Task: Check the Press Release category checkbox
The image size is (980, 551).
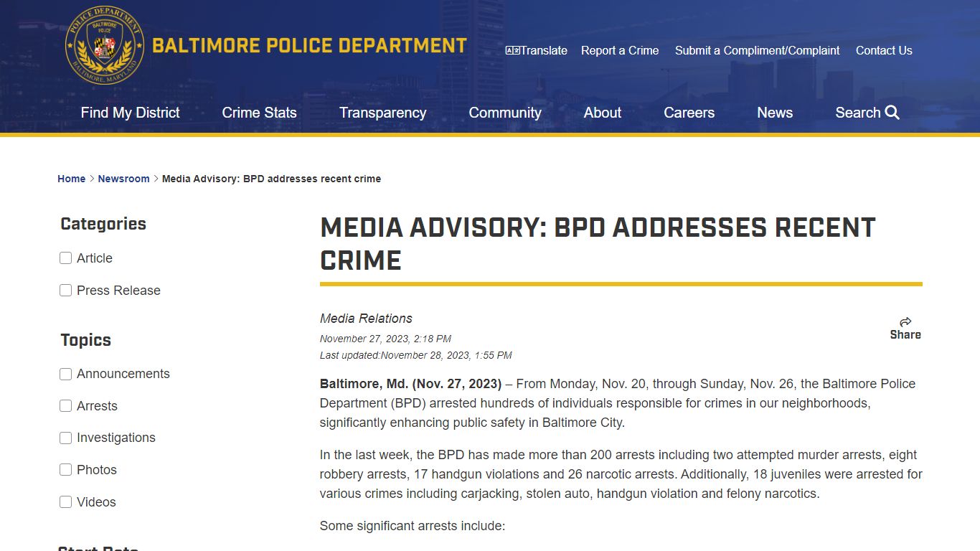Action: tap(65, 291)
